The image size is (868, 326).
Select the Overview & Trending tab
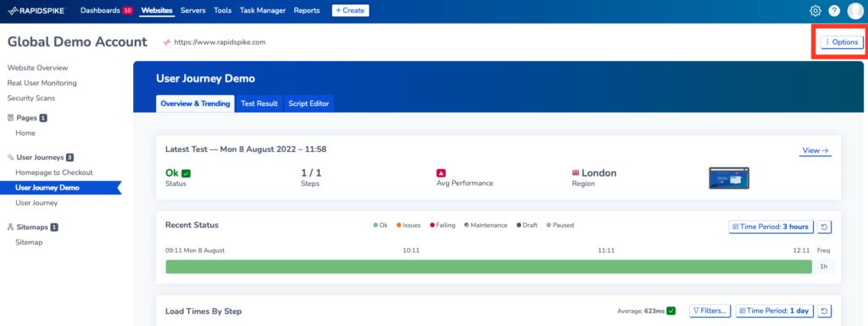[x=196, y=104]
